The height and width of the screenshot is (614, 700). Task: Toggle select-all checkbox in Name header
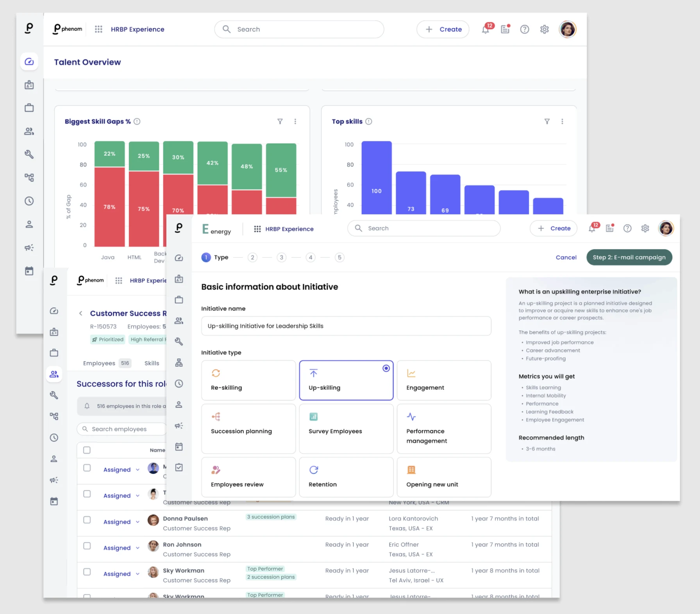pyautogui.click(x=87, y=450)
